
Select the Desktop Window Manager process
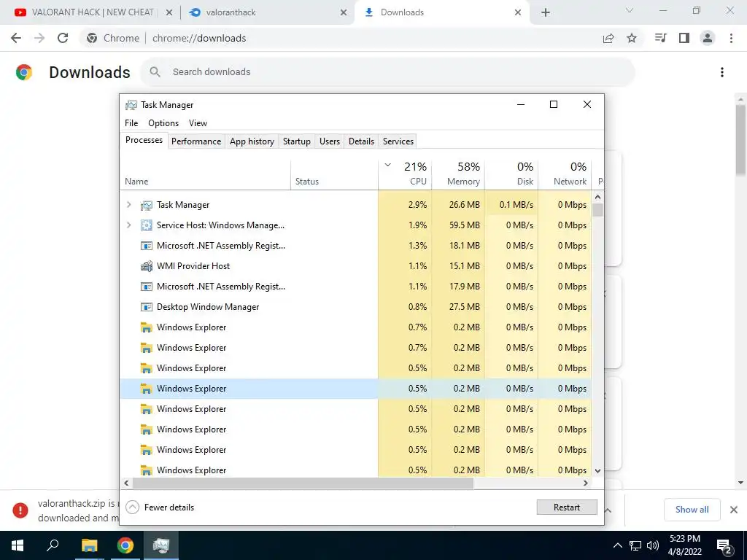pos(355,307)
